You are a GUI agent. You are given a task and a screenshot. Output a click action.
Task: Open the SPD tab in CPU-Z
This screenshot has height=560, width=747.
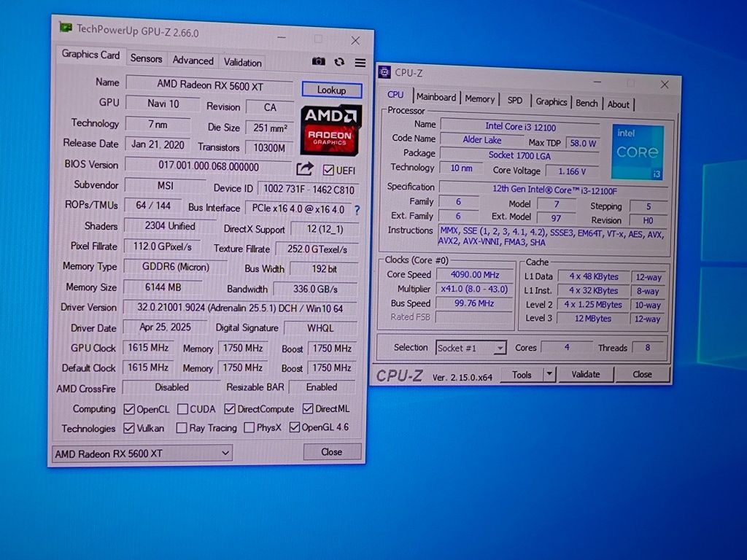tap(514, 101)
